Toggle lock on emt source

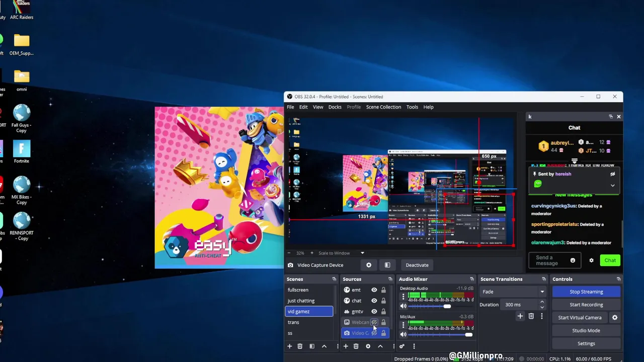pos(383,290)
